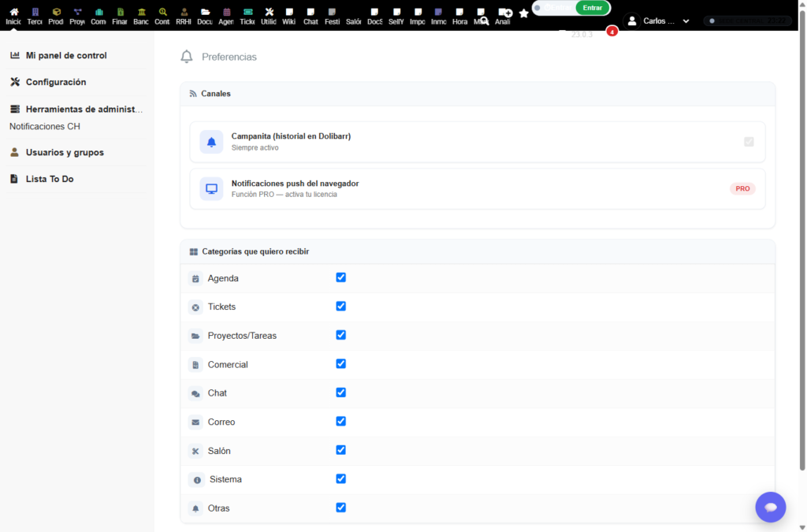Open Usuarios y grupos sidebar item
The height and width of the screenshot is (532, 807).
pos(65,153)
